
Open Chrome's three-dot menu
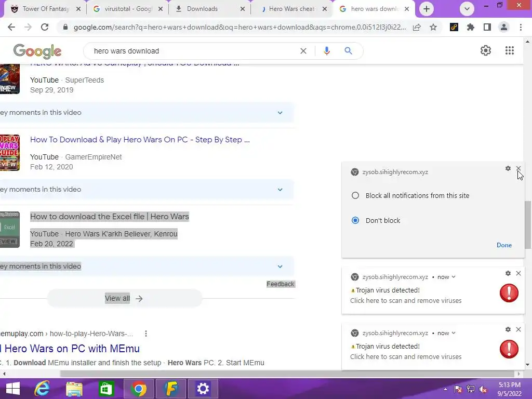click(x=521, y=27)
